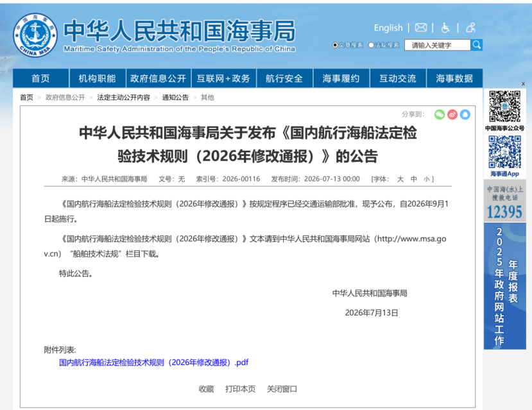This screenshot has width=532, height=410.
Task: Open the 2025年政府网站工作年度报表 banner
Action: 505,286
